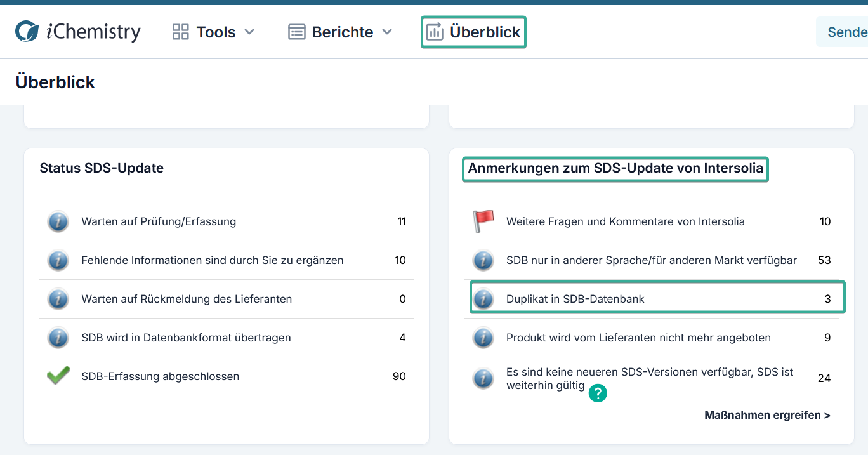Open SDB nur in anderer Sprache row

point(652,260)
